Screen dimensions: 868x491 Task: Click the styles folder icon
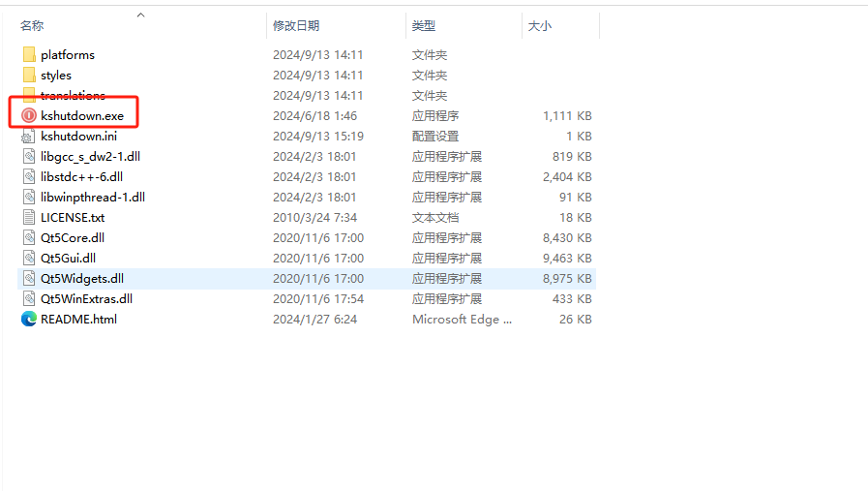point(29,75)
